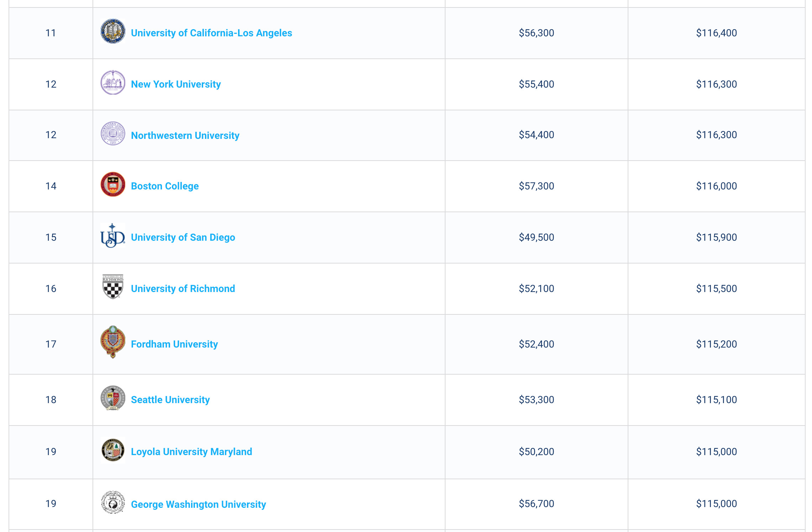Open the Boston College link

165,186
